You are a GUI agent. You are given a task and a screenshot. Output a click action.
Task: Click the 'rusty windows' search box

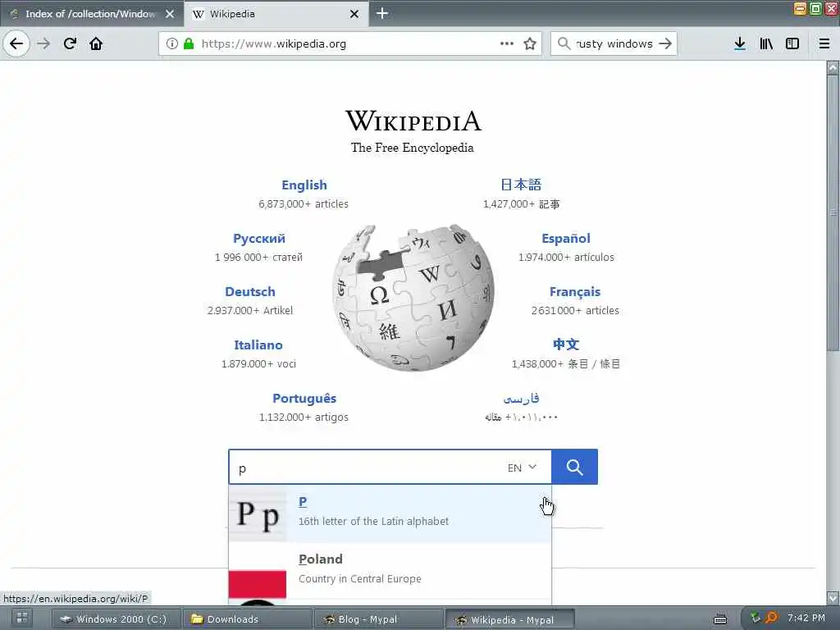pos(614,43)
